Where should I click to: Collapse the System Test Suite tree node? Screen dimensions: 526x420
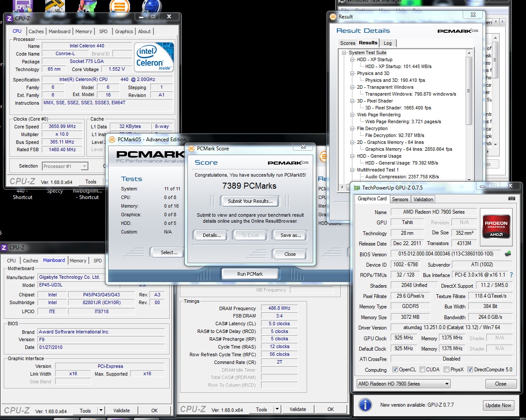pos(344,53)
